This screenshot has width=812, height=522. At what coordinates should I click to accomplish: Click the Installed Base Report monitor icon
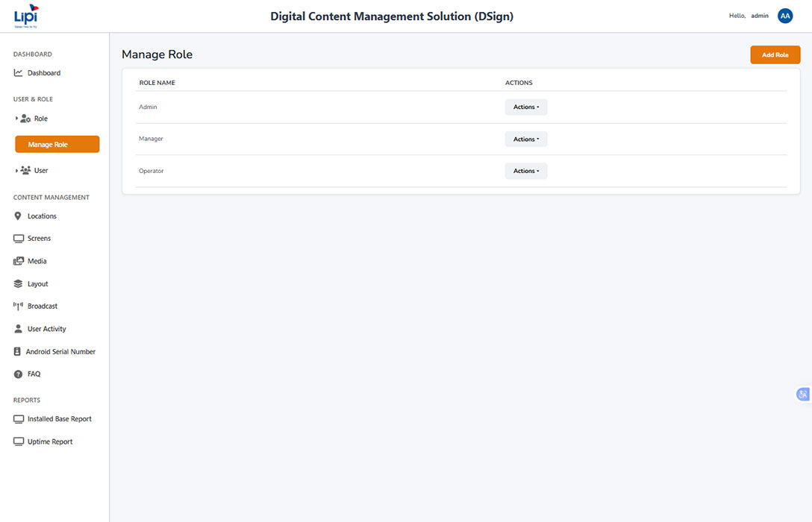pyautogui.click(x=19, y=419)
